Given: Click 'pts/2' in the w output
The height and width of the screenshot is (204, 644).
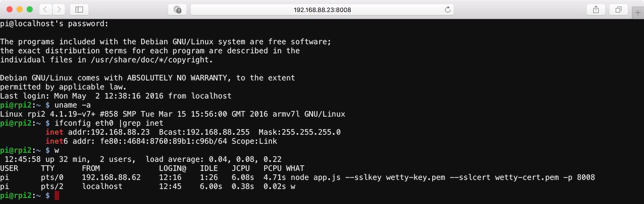Looking at the screenshot, I should pos(52,186).
